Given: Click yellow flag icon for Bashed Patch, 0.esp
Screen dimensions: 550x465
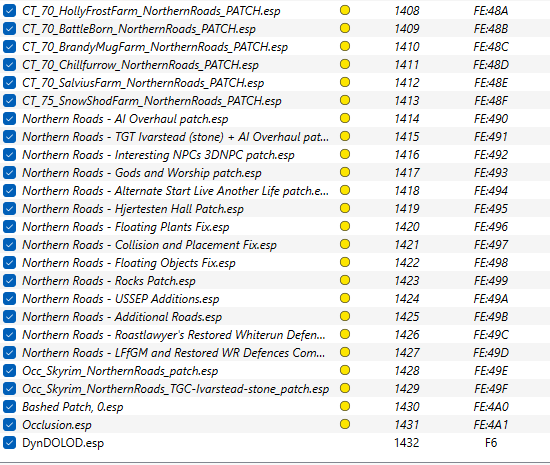Looking at the screenshot, I should pos(345,406).
